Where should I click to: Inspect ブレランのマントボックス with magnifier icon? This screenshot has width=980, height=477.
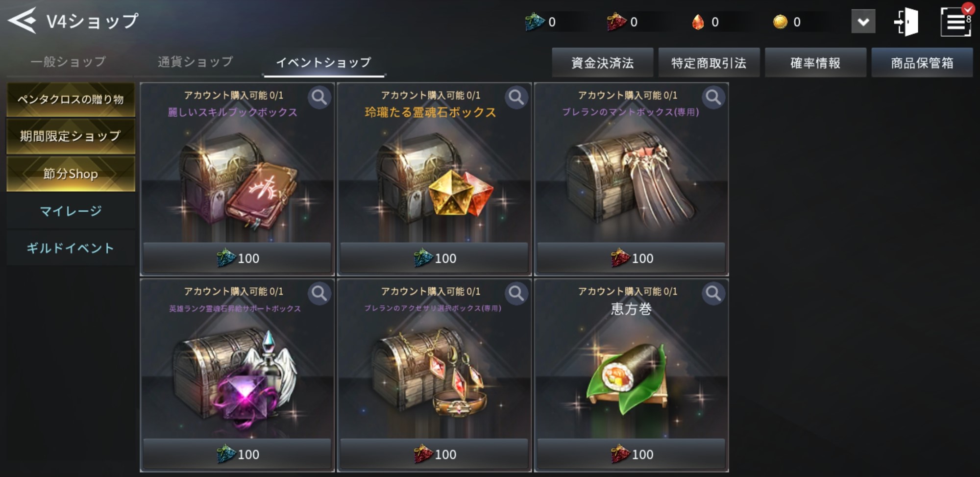pyautogui.click(x=713, y=97)
